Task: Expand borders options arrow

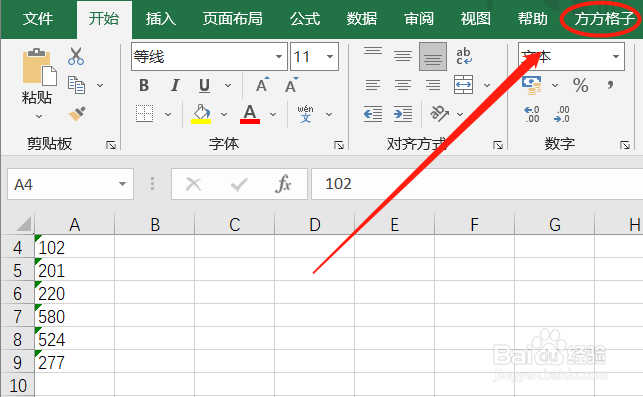Action: pos(168,114)
